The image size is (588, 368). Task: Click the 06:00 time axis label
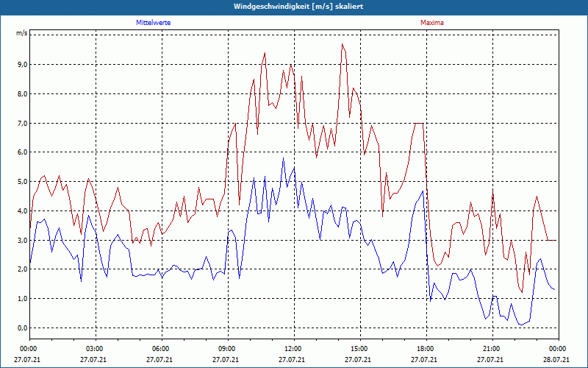(159, 349)
